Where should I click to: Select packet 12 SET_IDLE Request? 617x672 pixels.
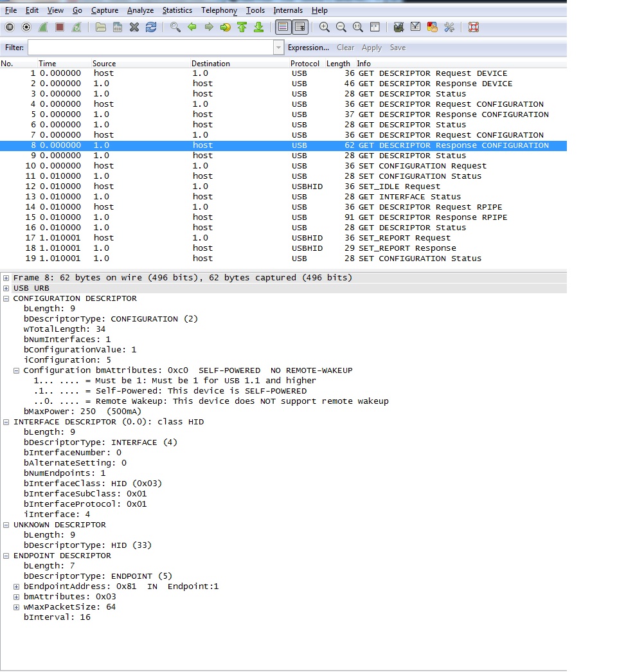tap(283, 186)
